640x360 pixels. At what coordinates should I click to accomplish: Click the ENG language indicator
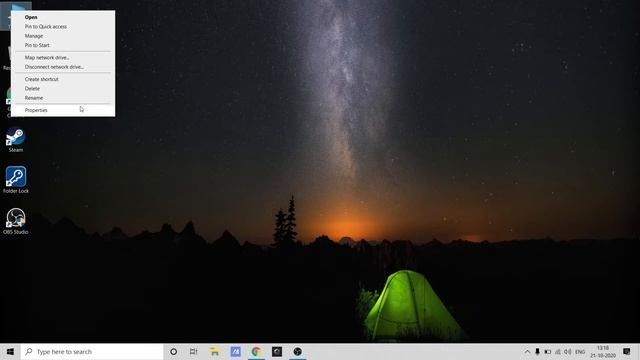tap(580, 351)
